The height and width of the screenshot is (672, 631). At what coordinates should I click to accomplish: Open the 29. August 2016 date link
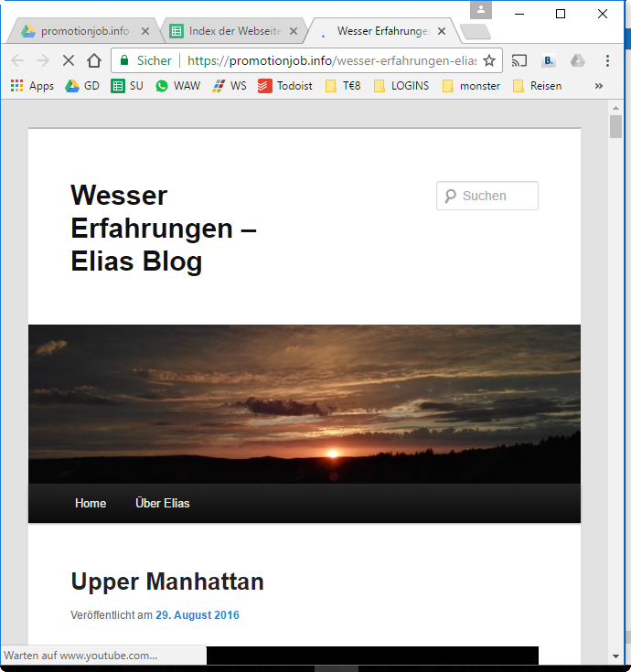(197, 615)
